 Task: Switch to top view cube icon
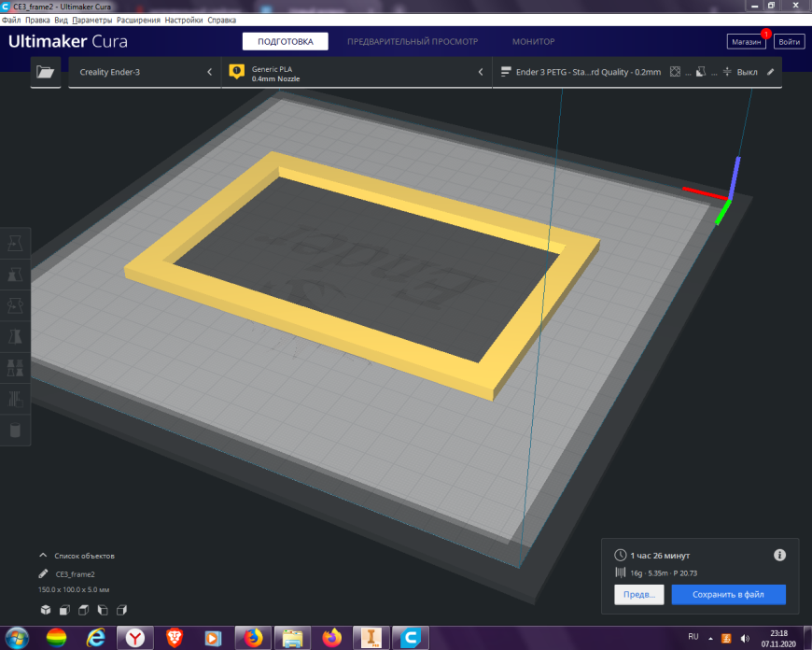click(83, 610)
